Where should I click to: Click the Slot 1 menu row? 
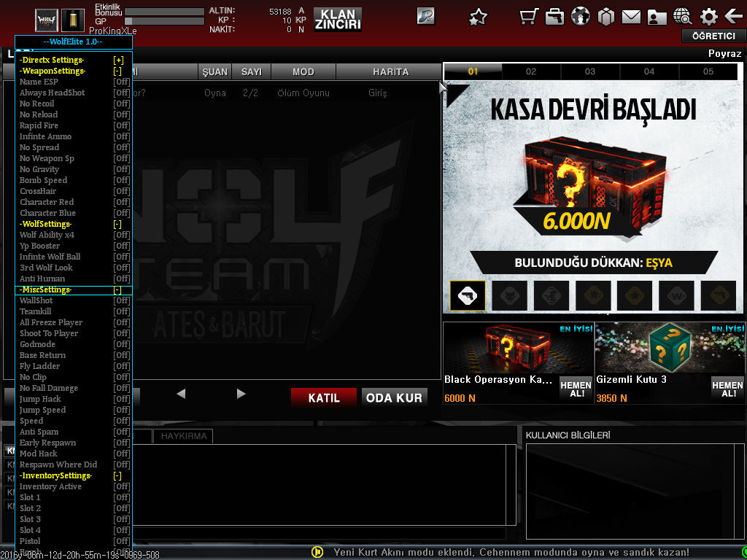(x=74, y=497)
